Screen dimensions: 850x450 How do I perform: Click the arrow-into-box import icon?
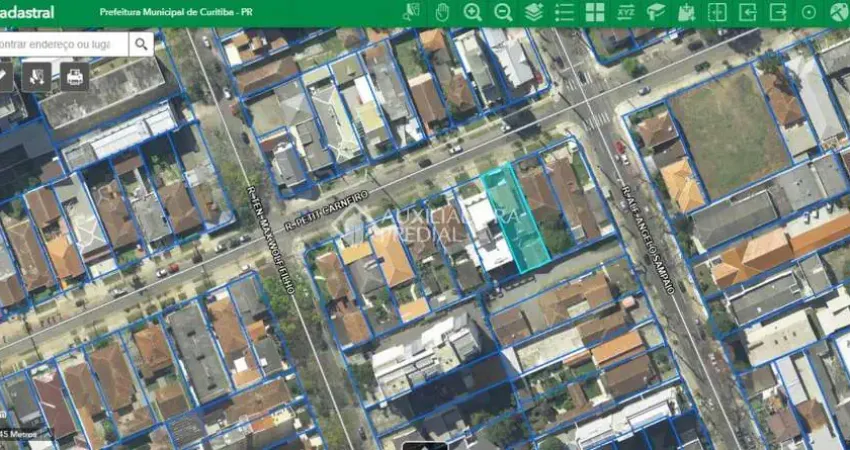coord(747,13)
